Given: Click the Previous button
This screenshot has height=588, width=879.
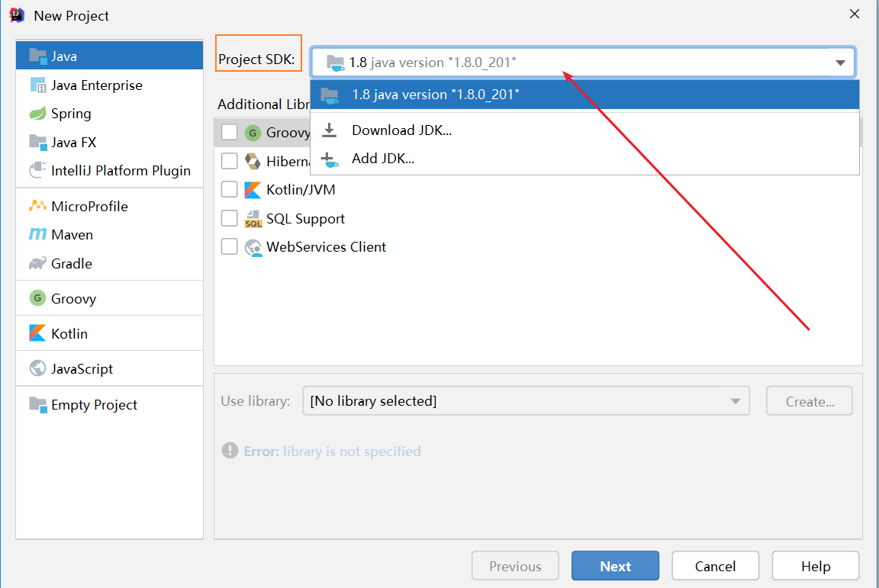Looking at the screenshot, I should pos(515,566).
